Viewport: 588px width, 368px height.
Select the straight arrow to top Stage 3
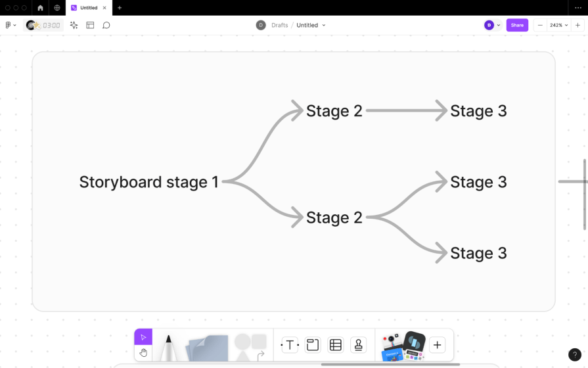pyautogui.click(x=407, y=110)
